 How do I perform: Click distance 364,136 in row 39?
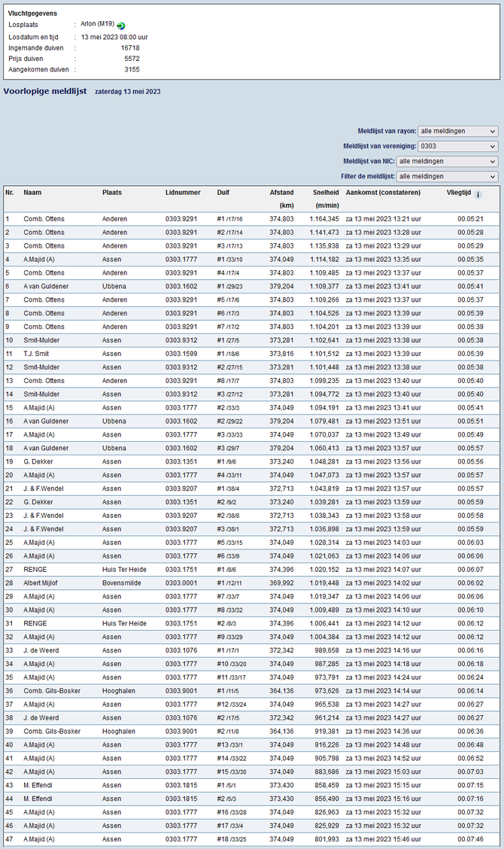point(281,732)
